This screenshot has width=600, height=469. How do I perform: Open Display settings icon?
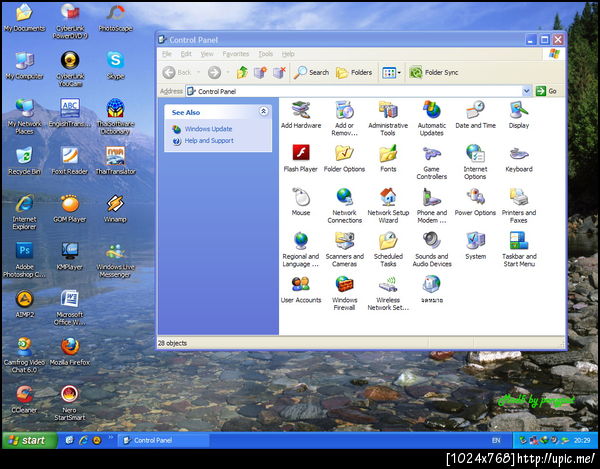(x=519, y=115)
